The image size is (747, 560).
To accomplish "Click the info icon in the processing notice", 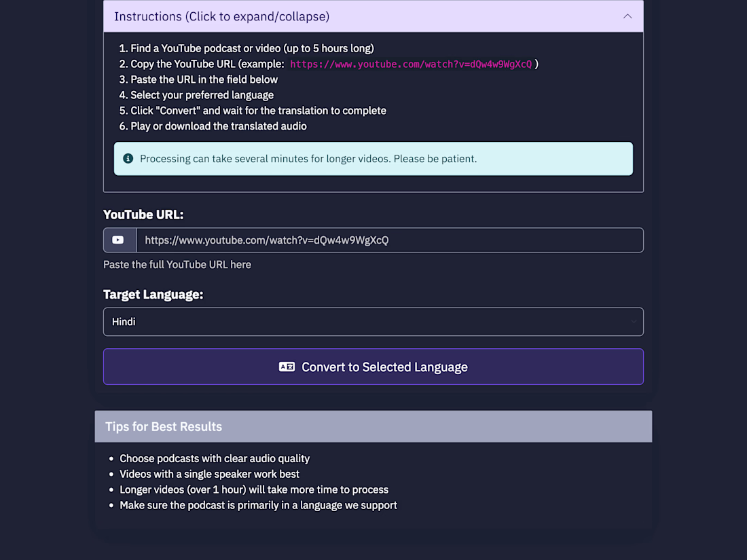I will pos(128,159).
